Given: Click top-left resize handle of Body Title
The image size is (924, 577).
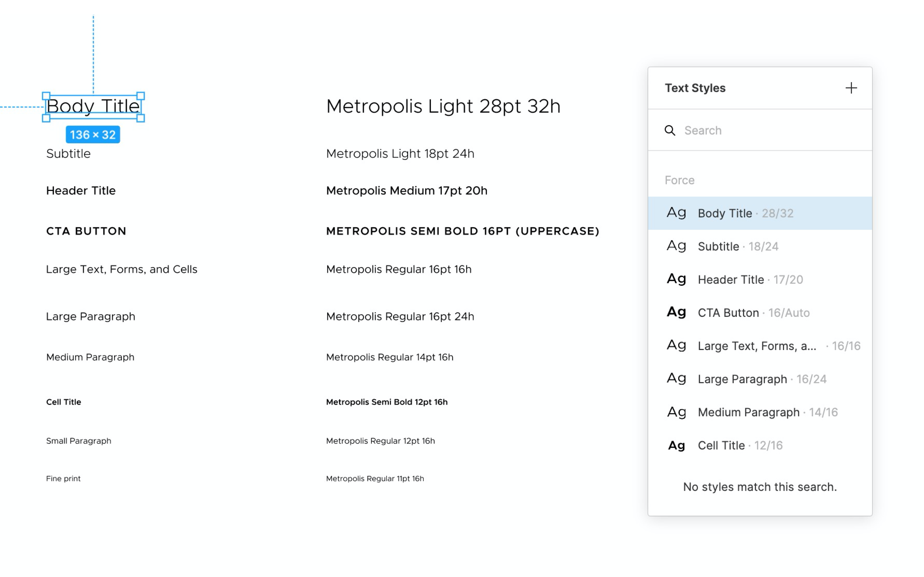Looking at the screenshot, I should pos(46,96).
